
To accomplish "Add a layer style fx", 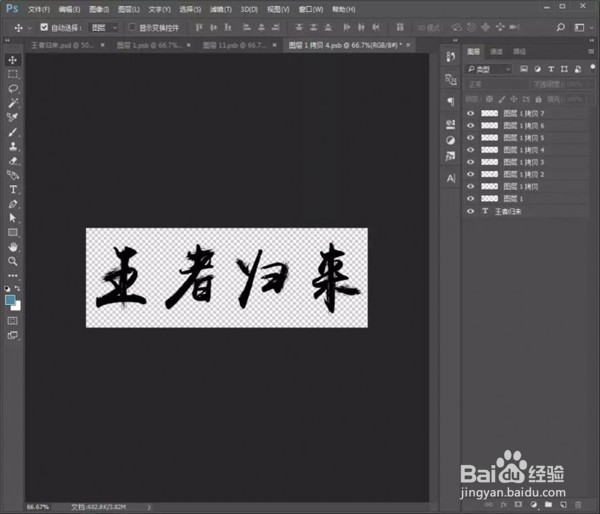I will 504,505.
